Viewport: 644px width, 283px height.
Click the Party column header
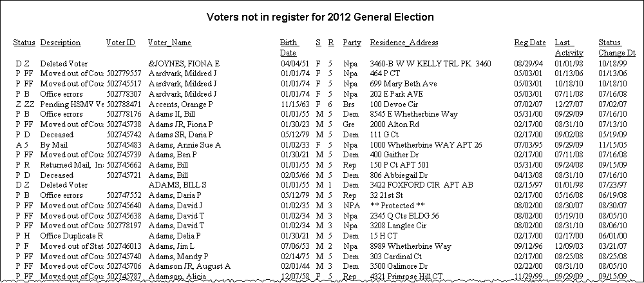pos(352,43)
